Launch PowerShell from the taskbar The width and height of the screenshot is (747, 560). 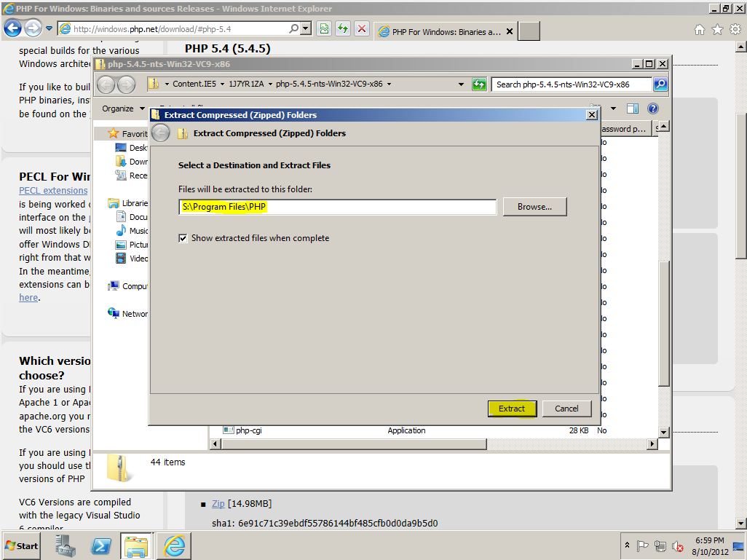(100, 545)
